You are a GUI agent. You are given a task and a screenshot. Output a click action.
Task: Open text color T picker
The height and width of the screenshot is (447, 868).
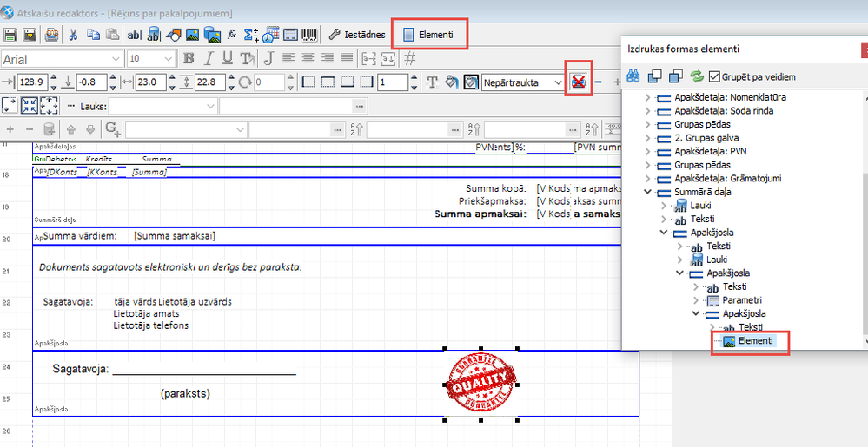pyautogui.click(x=433, y=82)
